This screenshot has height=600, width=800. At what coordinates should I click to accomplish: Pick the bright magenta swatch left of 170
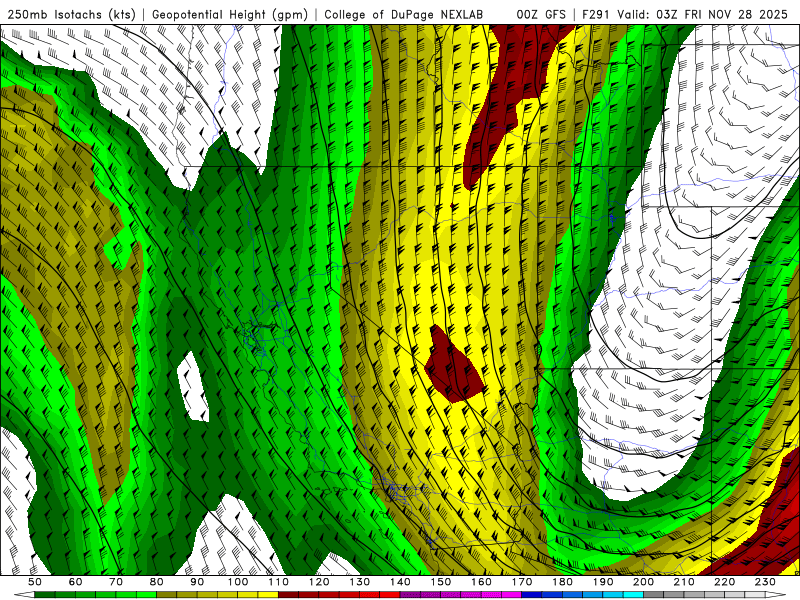point(512,595)
